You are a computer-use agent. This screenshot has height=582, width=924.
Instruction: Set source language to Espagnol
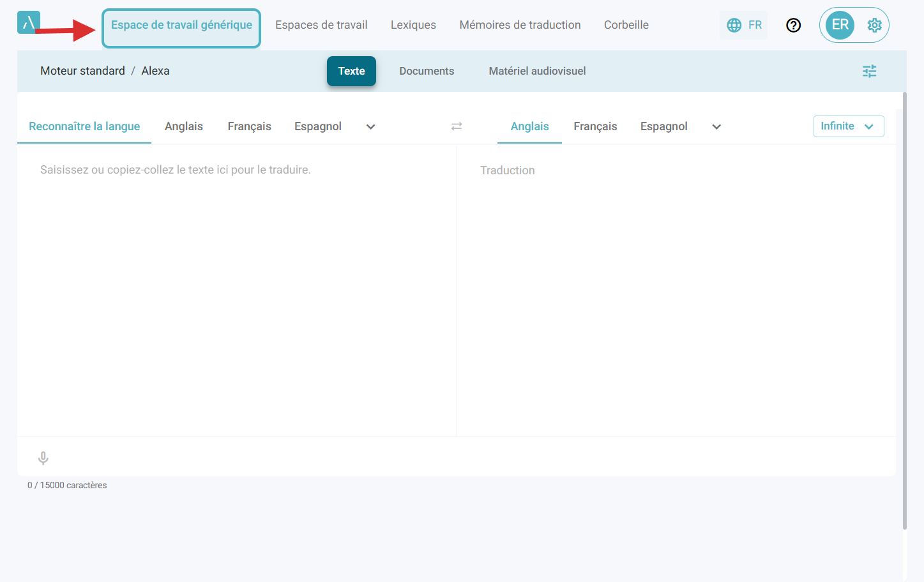point(317,126)
